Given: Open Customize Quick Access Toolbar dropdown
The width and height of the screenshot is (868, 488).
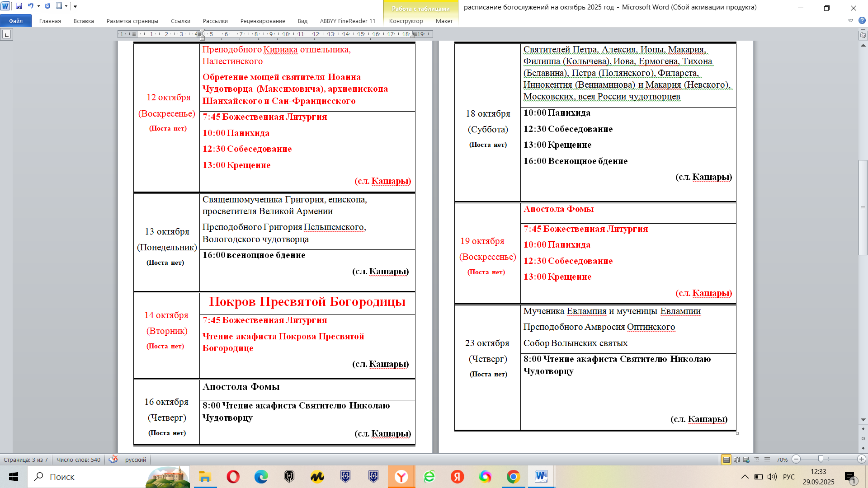Looking at the screenshot, I should point(75,6).
